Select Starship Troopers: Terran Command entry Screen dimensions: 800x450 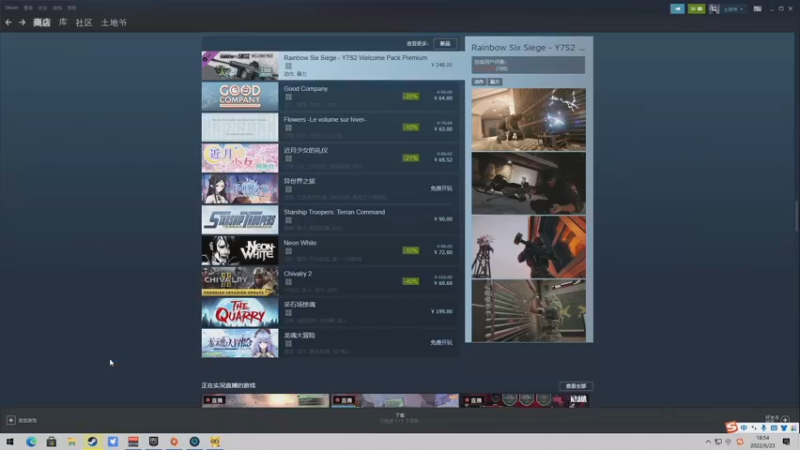pos(333,219)
